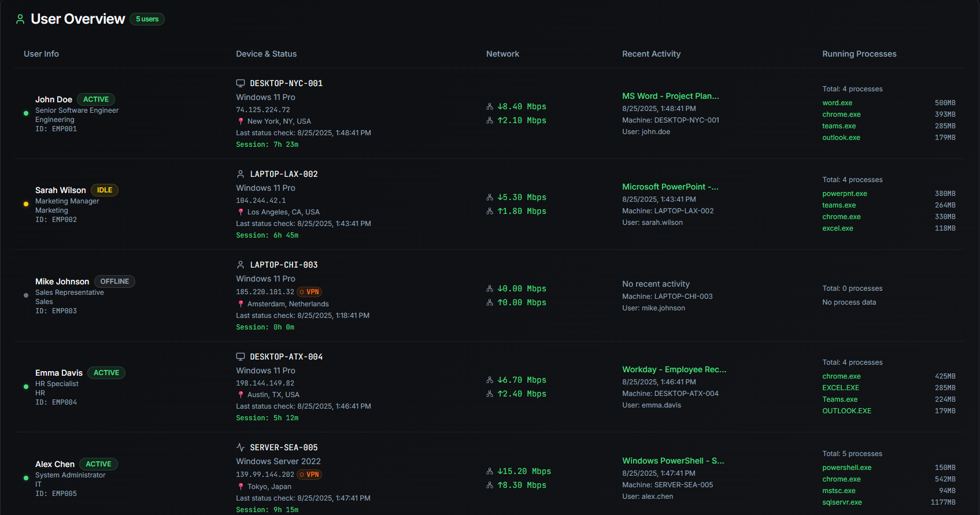The width and height of the screenshot is (980, 515).
Task: Click the Running Processes column header
Action: pyautogui.click(x=859, y=54)
